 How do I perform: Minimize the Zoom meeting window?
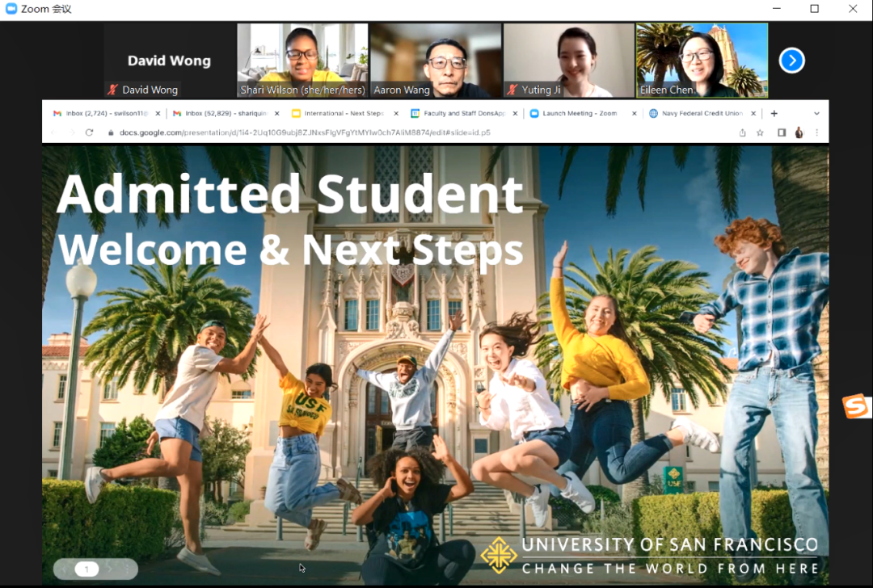pos(777,9)
